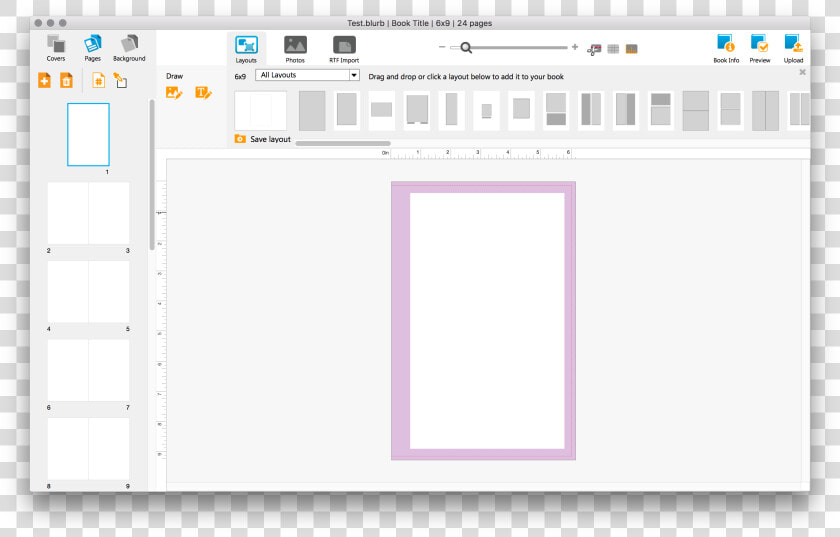The height and width of the screenshot is (537, 840).
Task: Open the book Preview
Action: pos(760,49)
